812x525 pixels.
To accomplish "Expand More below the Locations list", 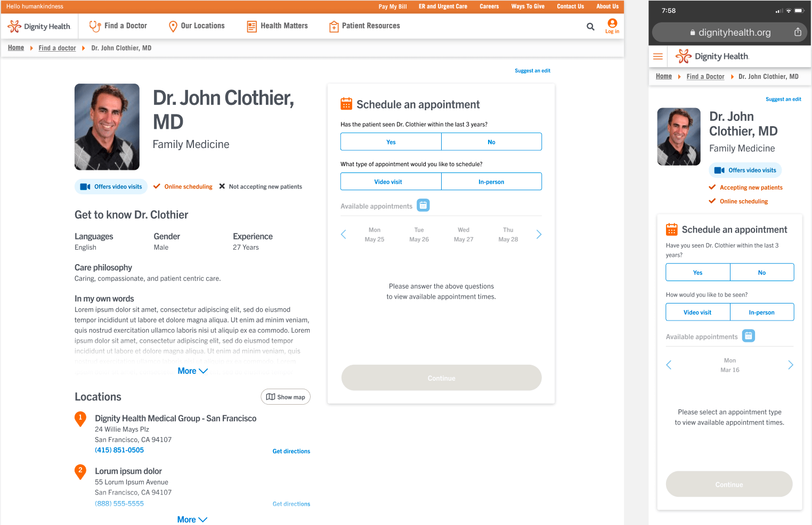I will (192, 520).
